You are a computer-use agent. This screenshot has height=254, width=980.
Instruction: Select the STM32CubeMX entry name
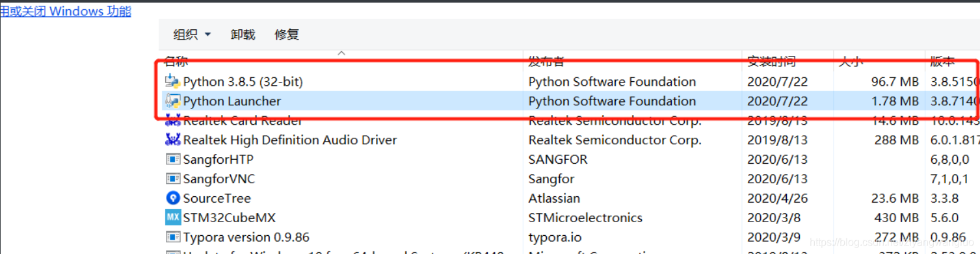click(x=230, y=218)
